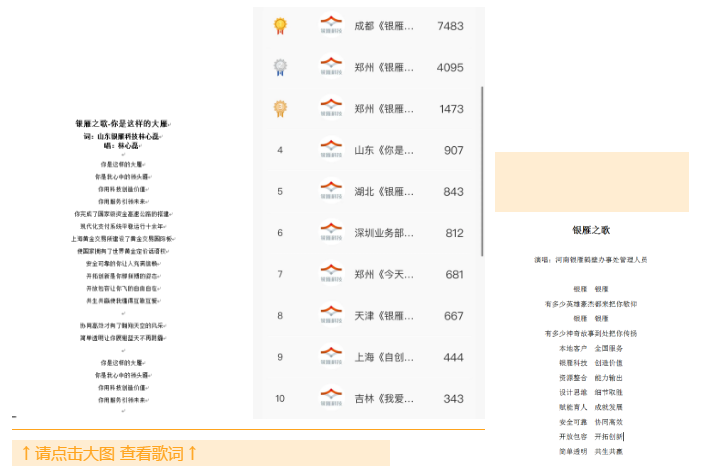Click the logo avatar beside the 深圳业务部 entry
704x476 pixels.
click(331, 233)
